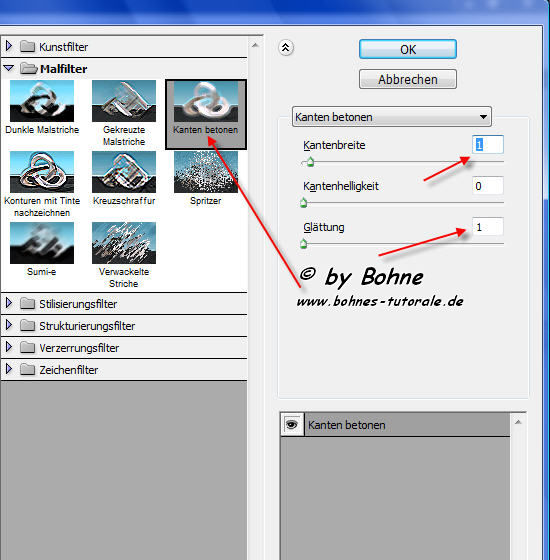The width and height of the screenshot is (550, 560).
Task: Choose the Spritzer filter thumbnail
Action: tap(206, 172)
